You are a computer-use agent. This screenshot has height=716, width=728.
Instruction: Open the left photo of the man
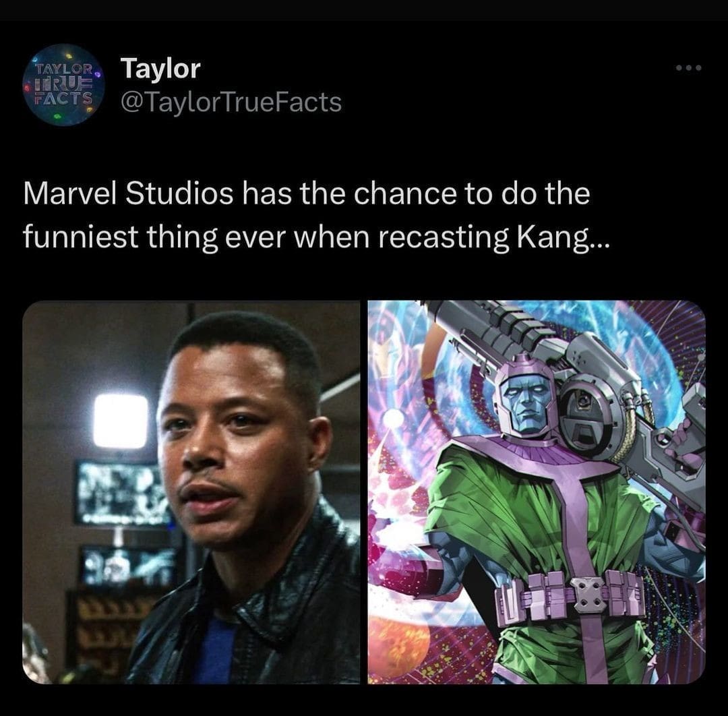tap(191, 492)
